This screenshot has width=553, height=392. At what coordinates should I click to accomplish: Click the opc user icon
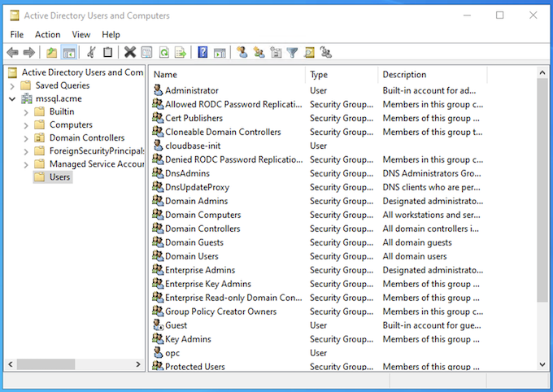[159, 352]
